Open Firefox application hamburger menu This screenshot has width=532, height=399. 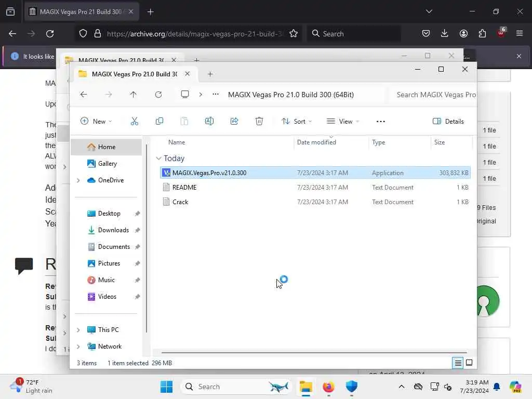tap(520, 33)
